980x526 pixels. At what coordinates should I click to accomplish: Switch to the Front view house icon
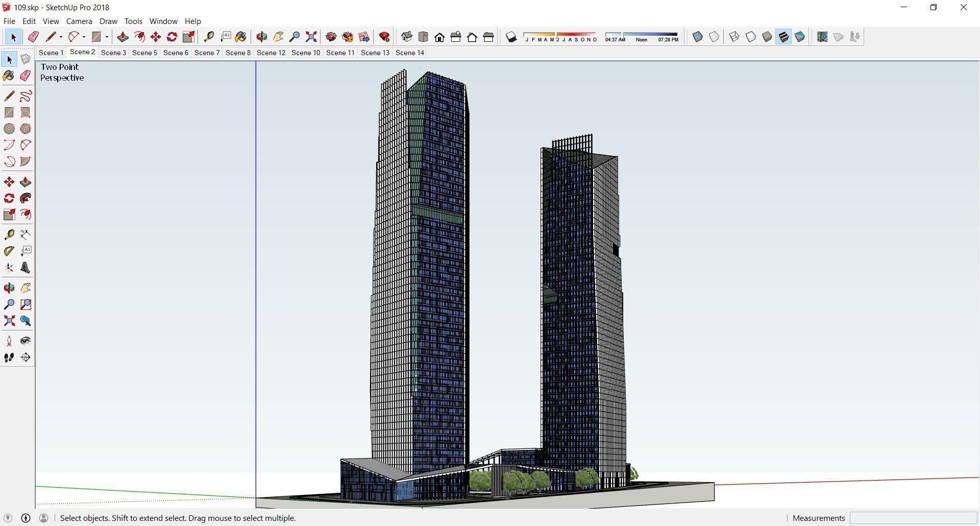pos(439,37)
